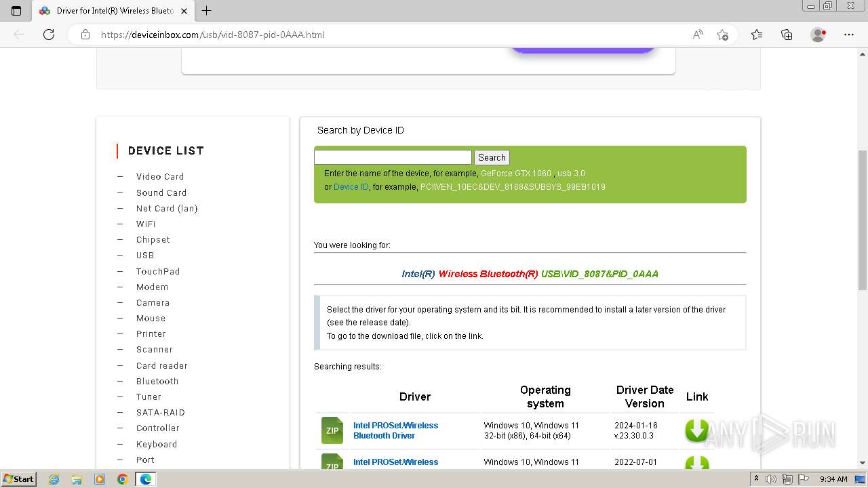Open the USB category
This screenshot has height=488, width=868.
click(145, 255)
